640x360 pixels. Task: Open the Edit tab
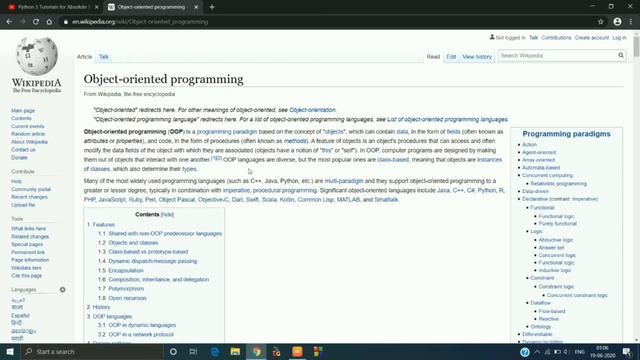451,57
